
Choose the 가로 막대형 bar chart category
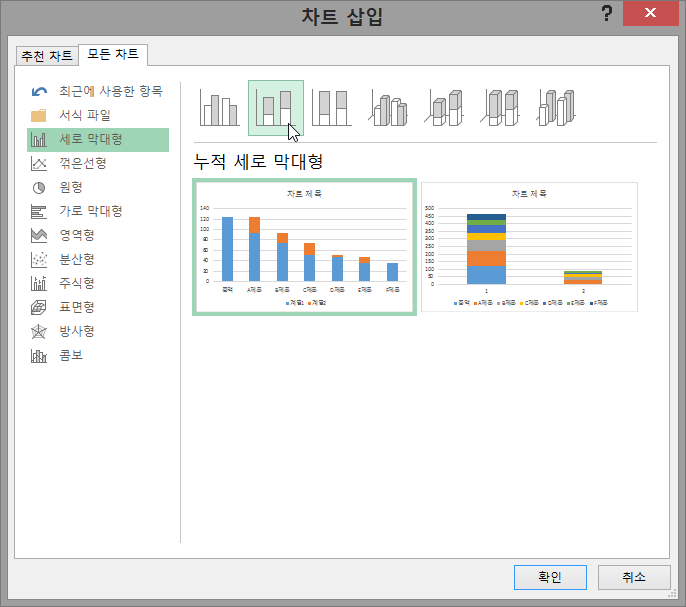pyautogui.click(x=90, y=211)
